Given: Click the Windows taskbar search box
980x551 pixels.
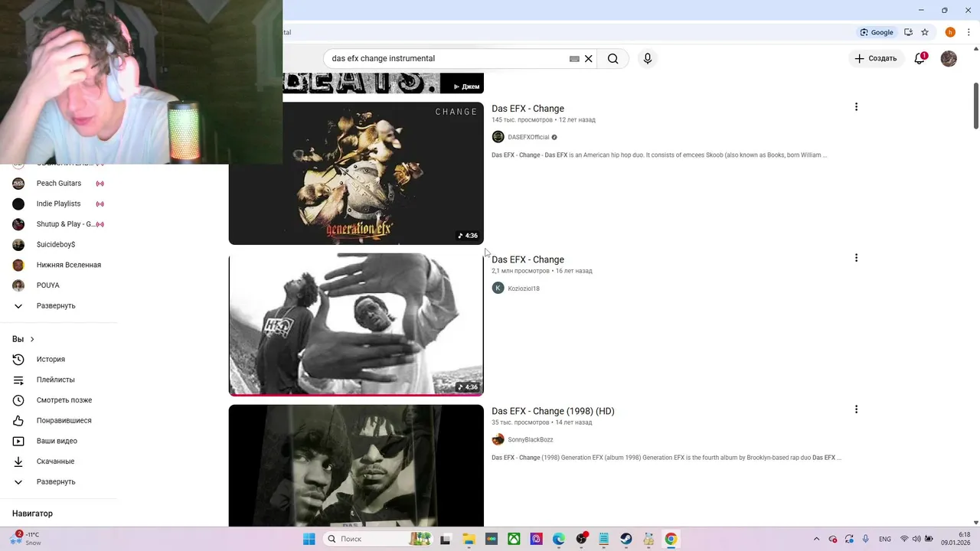Looking at the screenshot, I should pos(379,539).
